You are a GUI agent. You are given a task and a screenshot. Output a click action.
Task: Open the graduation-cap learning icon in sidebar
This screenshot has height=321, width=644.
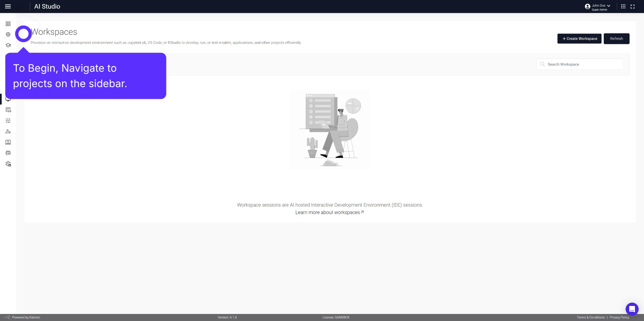pos(8,45)
